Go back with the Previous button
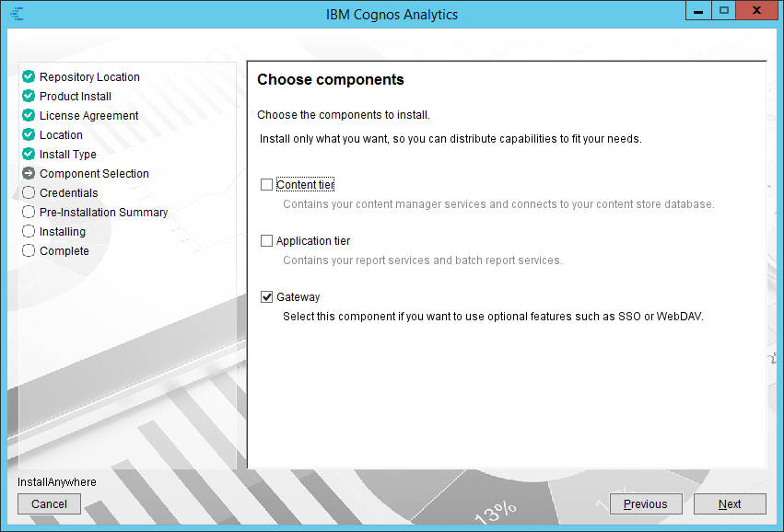Viewport: 784px width, 532px height. coord(646,504)
